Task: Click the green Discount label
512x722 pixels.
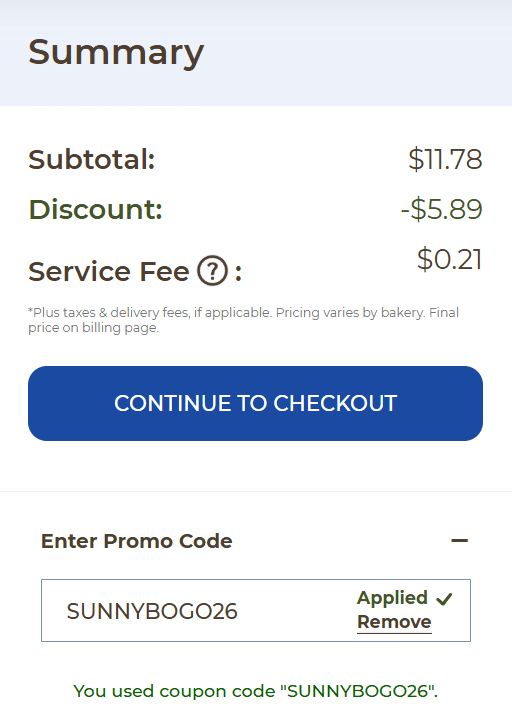Action: (x=95, y=209)
